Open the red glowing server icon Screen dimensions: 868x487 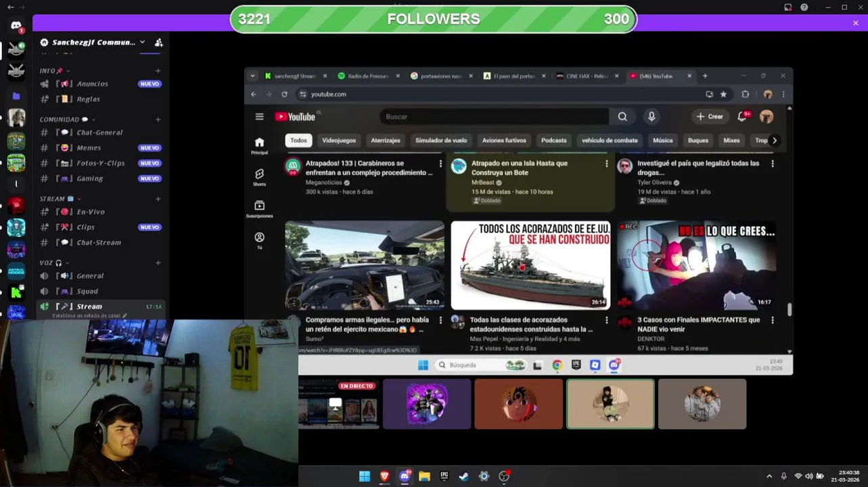pos(16,205)
